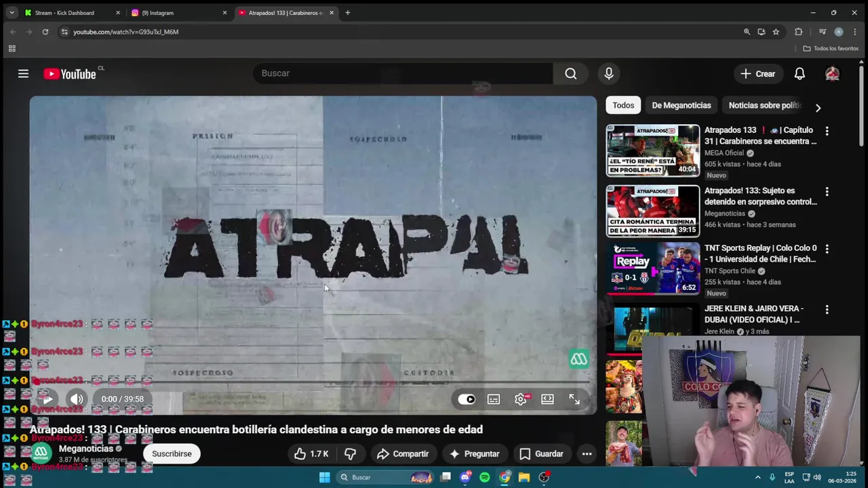Open the browser extensions puzzle icon
This screenshot has height=488, width=868.
798,32
